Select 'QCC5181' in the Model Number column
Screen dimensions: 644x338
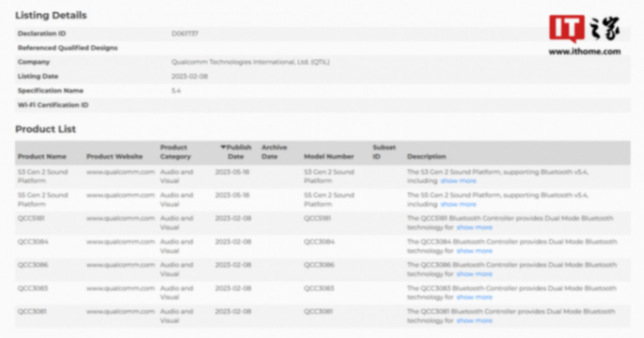pyautogui.click(x=317, y=218)
